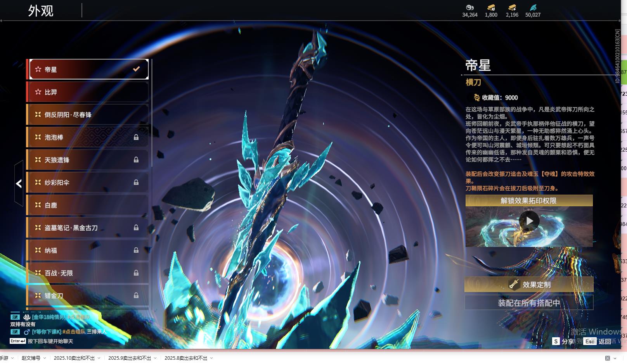Click 返回 to go back
The height and width of the screenshot is (364, 627).
pyautogui.click(x=605, y=341)
